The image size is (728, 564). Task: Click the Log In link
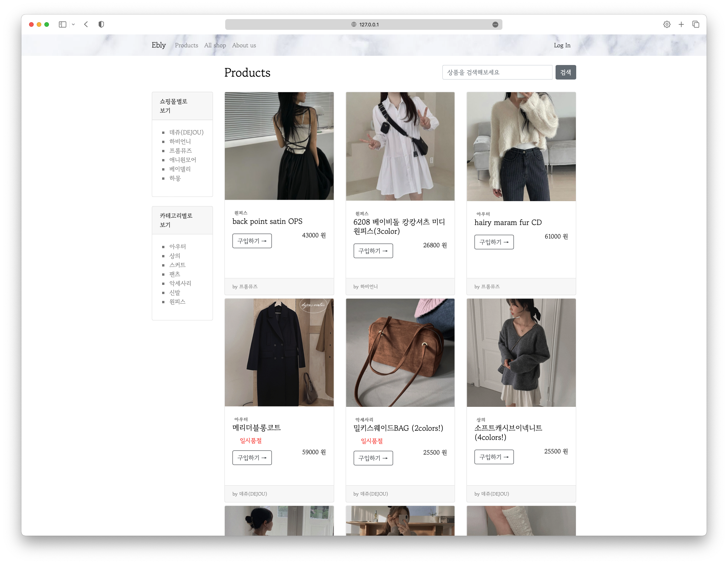562,45
